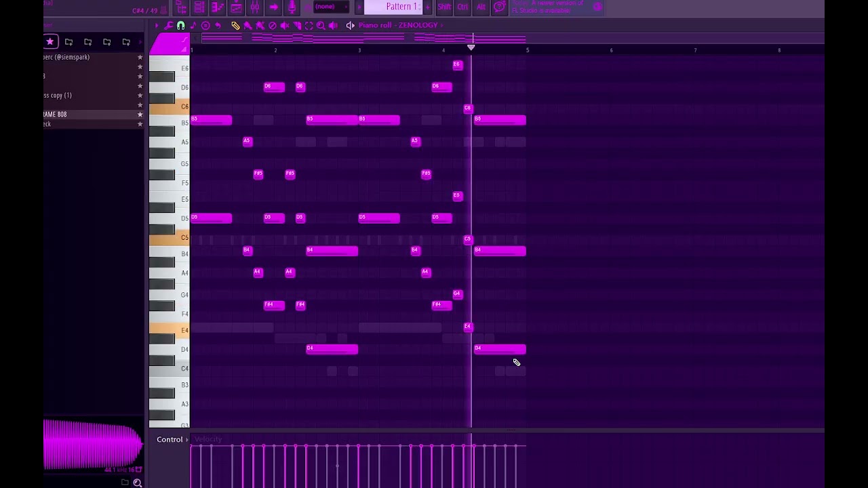The image size is (868, 488).
Task: Click arrow after 'Piano roll - ZENOLOGY' title
Action: point(441,25)
